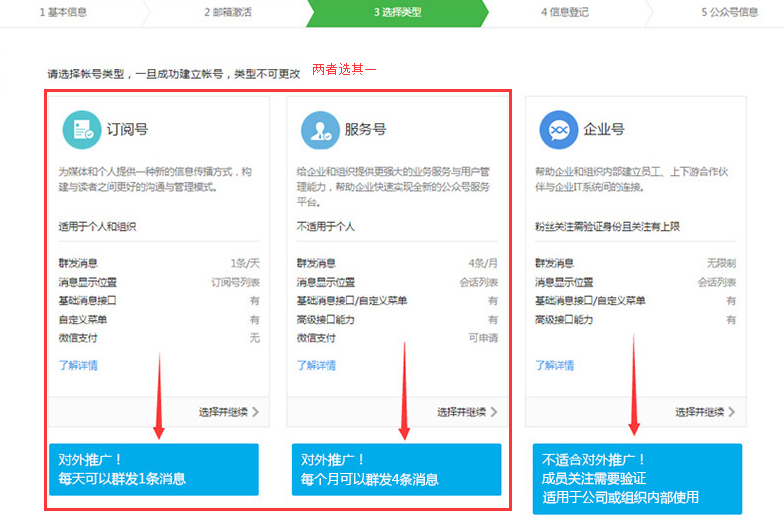Click 选择并继续 in the 企业号 card
Viewport: 784px width, 524px height.
tap(699, 411)
